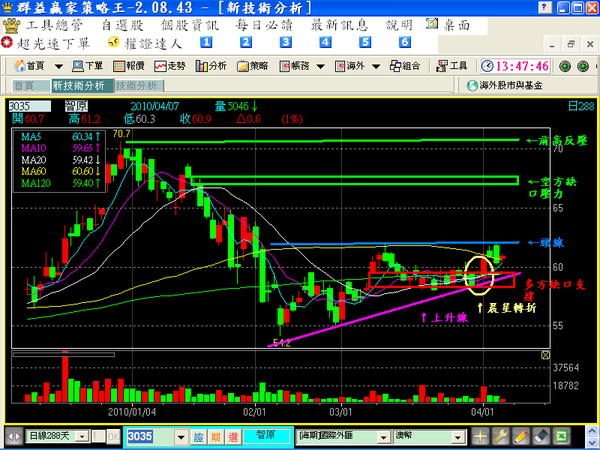Expand the 帳務 dropdown arrow

(x=321, y=67)
